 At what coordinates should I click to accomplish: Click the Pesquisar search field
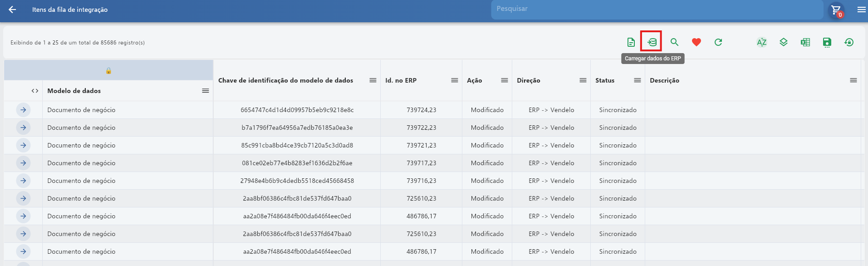click(657, 10)
